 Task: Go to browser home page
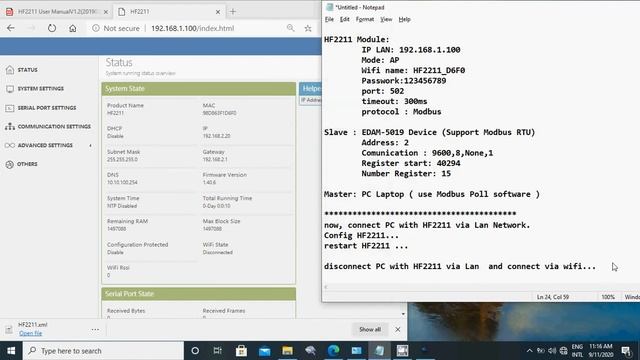click(x=73, y=28)
